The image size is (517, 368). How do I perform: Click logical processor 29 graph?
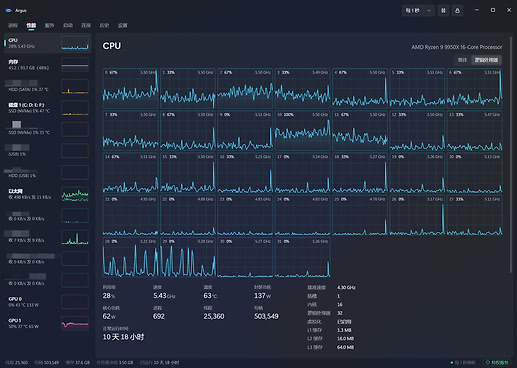188,258
